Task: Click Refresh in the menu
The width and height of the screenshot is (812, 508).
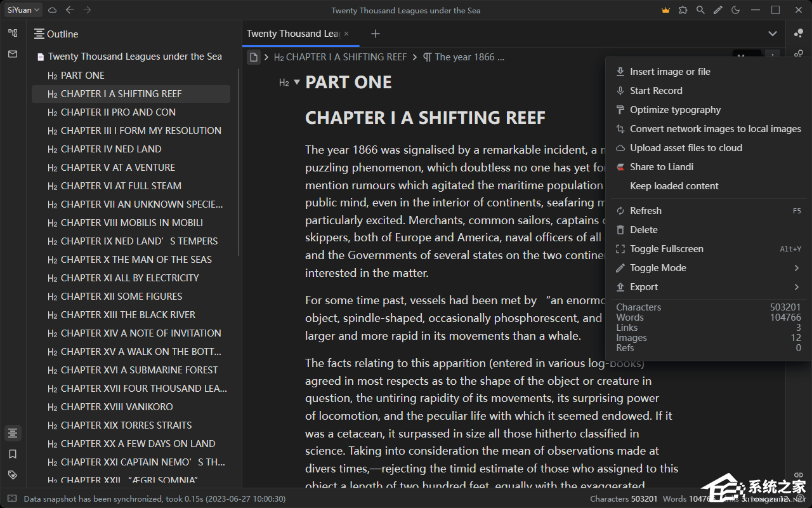Action: pos(709,211)
